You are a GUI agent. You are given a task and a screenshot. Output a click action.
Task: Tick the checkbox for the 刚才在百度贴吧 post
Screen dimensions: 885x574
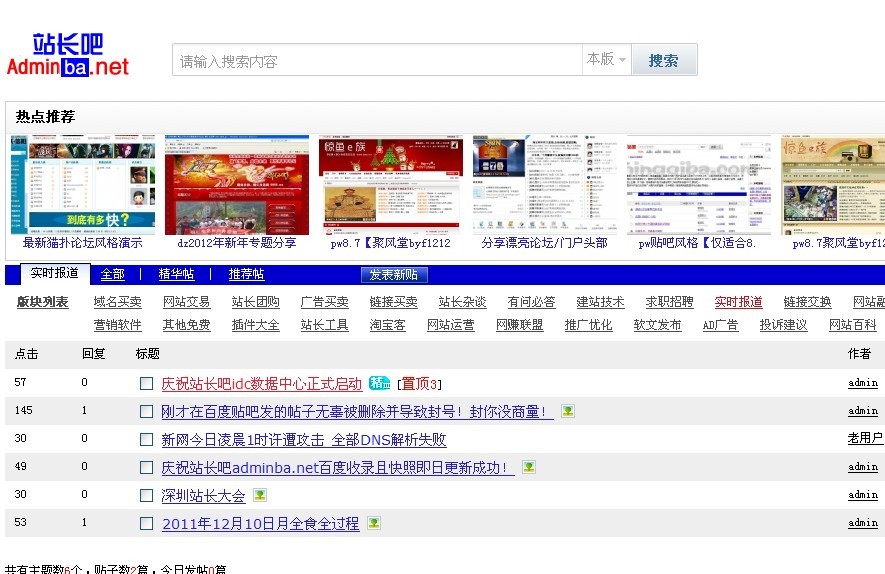click(146, 411)
